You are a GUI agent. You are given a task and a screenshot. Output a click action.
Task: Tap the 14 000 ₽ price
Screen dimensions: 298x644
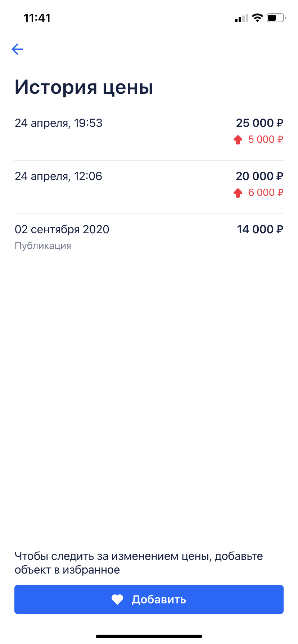click(x=260, y=229)
